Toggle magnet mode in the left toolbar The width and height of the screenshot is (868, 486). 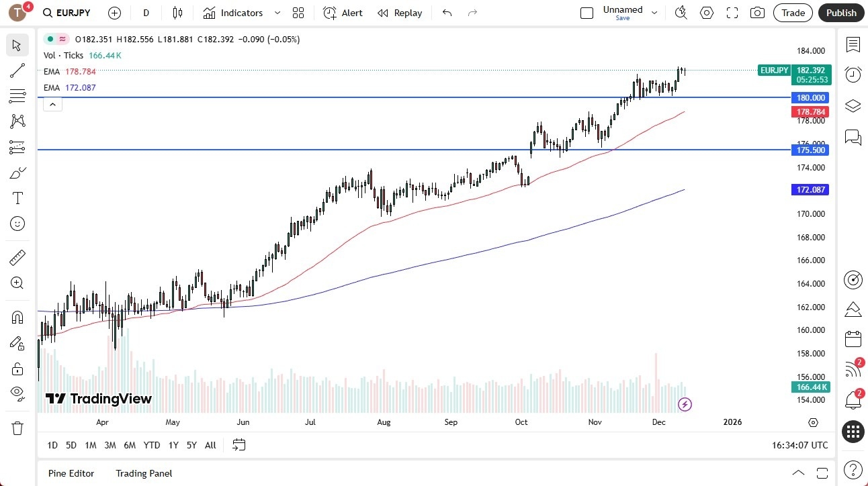[17, 316]
